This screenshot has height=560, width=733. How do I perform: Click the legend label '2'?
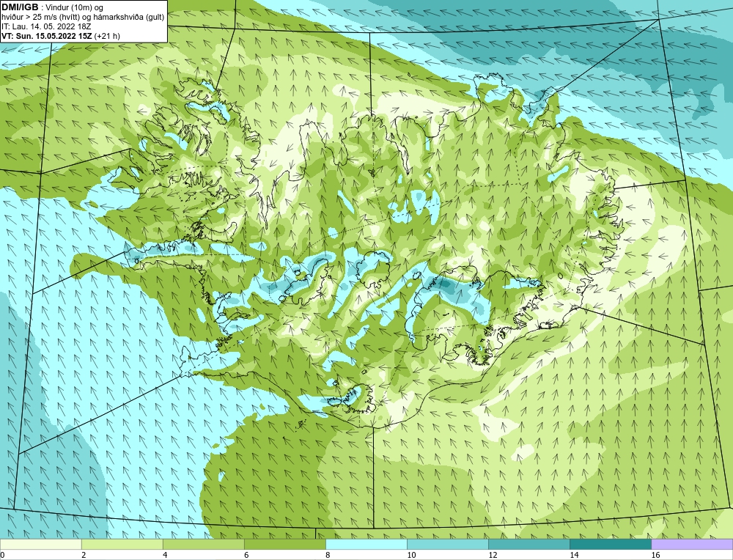(84, 555)
